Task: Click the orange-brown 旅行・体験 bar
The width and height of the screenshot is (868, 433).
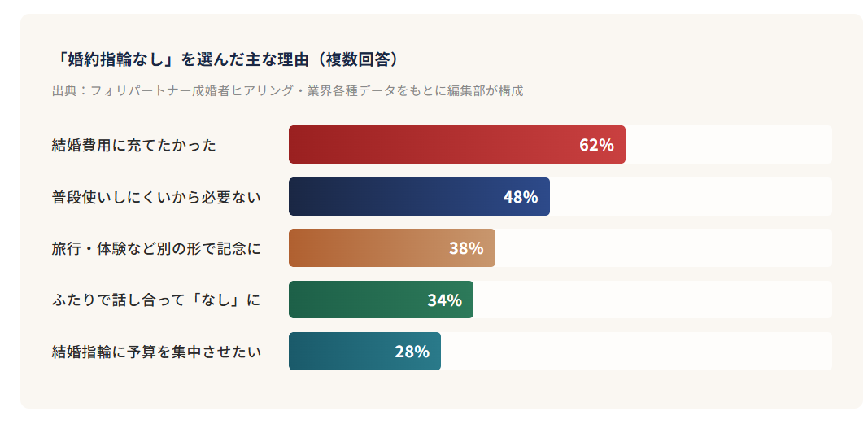Action: pos(366,248)
